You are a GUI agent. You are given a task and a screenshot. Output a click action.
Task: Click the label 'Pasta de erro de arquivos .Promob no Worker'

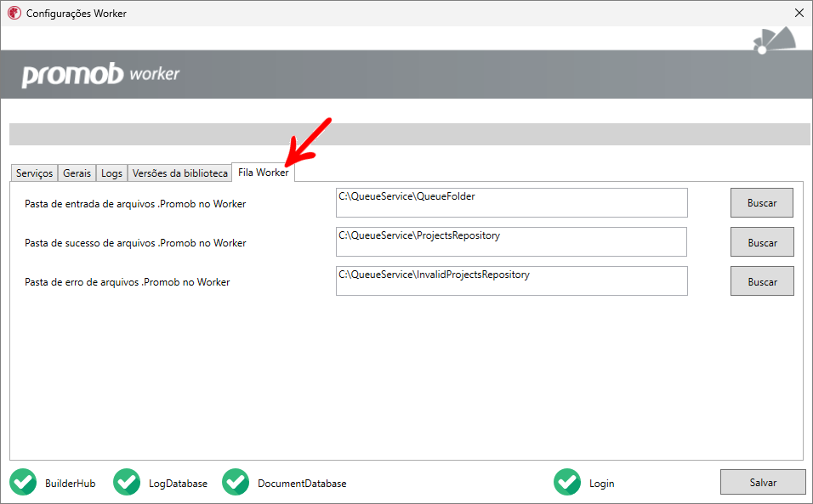click(x=127, y=282)
